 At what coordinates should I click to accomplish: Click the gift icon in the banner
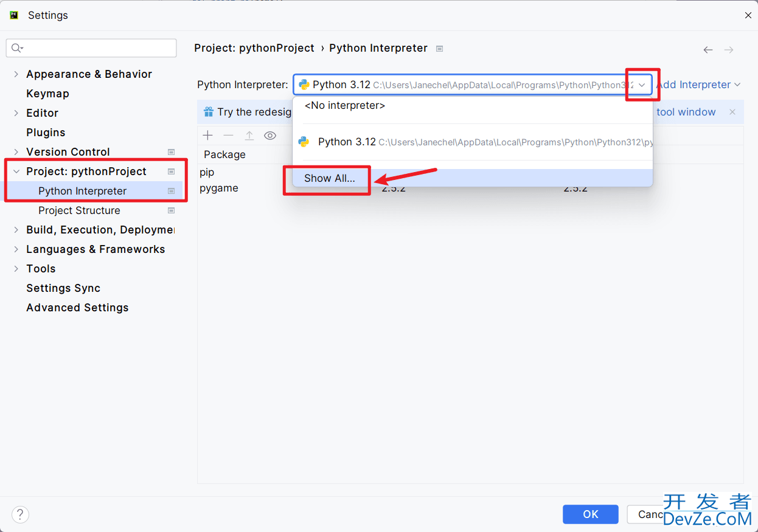coord(209,112)
